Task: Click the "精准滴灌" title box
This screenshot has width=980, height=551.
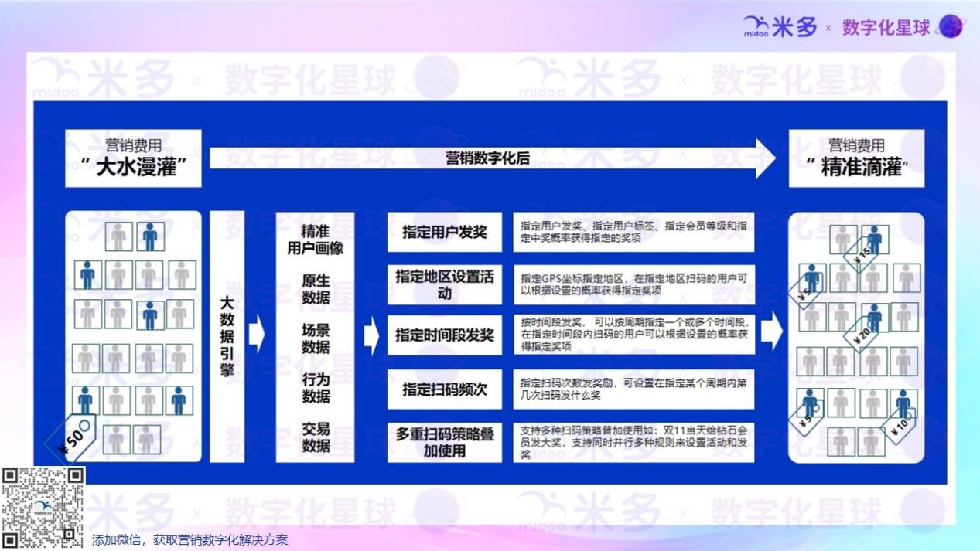Action: tap(856, 158)
